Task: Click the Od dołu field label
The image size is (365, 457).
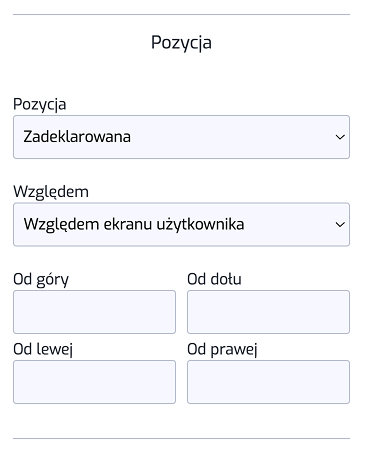Action: (x=214, y=279)
